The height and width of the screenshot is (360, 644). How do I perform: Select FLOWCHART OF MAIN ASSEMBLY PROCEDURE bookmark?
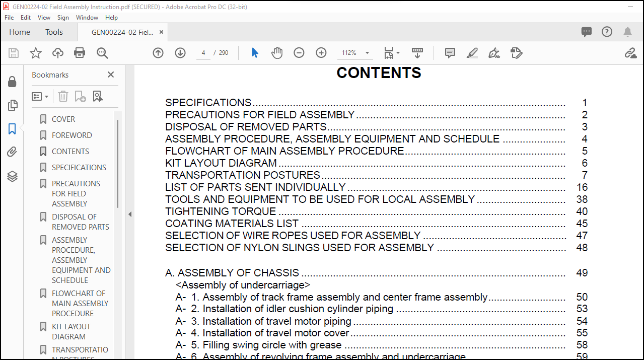80,304
